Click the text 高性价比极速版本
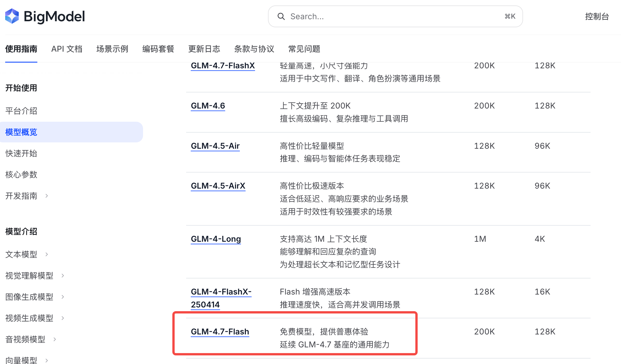This screenshot has height=364, width=621. (x=312, y=186)
